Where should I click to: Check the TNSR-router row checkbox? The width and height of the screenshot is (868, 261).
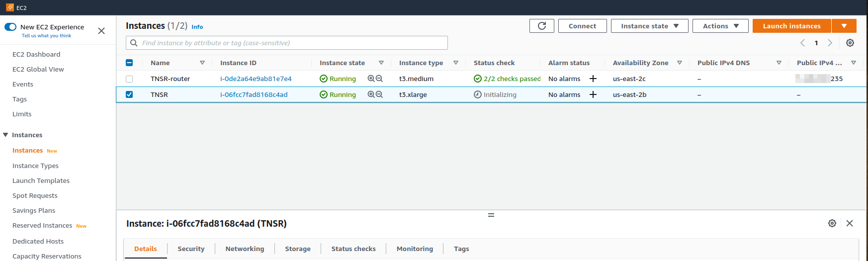129,79
